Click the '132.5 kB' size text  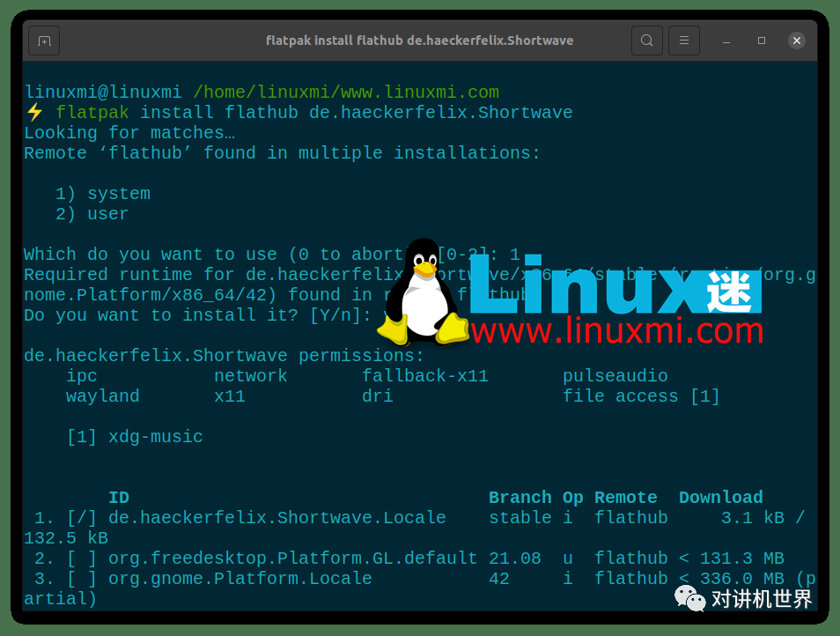click(66, 538)
